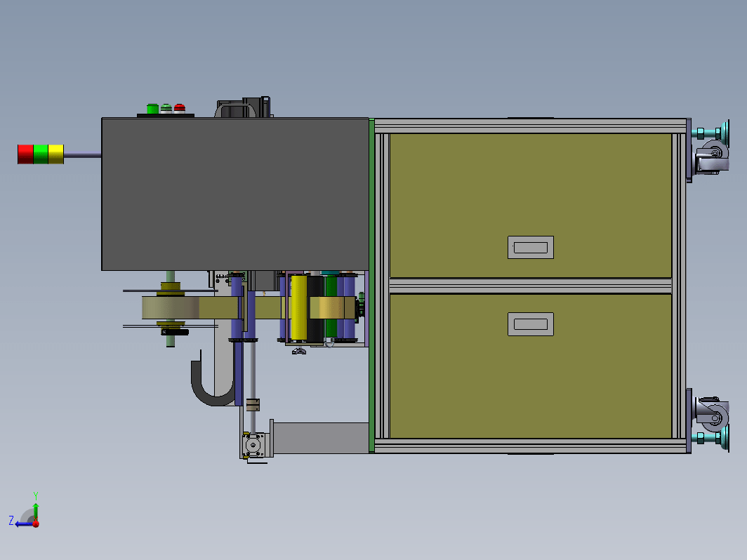Select the yellow roller in the tape mechanism
This screenshot has height=560, width=747.
298,307
